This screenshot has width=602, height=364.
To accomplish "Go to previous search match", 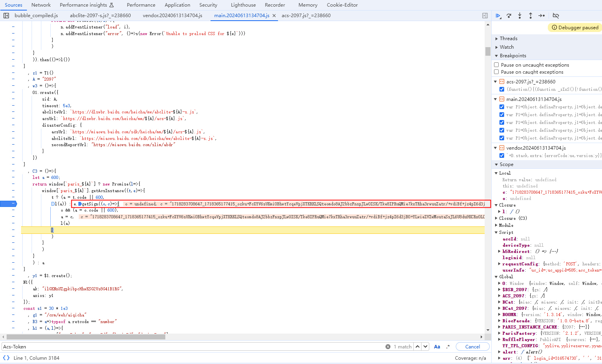I will tap(418, 346).
